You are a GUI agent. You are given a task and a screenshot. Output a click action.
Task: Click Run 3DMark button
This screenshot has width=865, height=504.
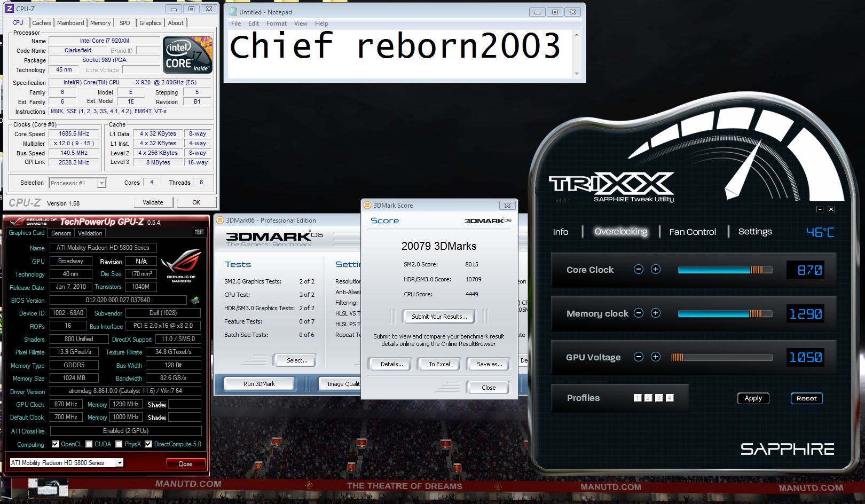(x=259, y=384)
